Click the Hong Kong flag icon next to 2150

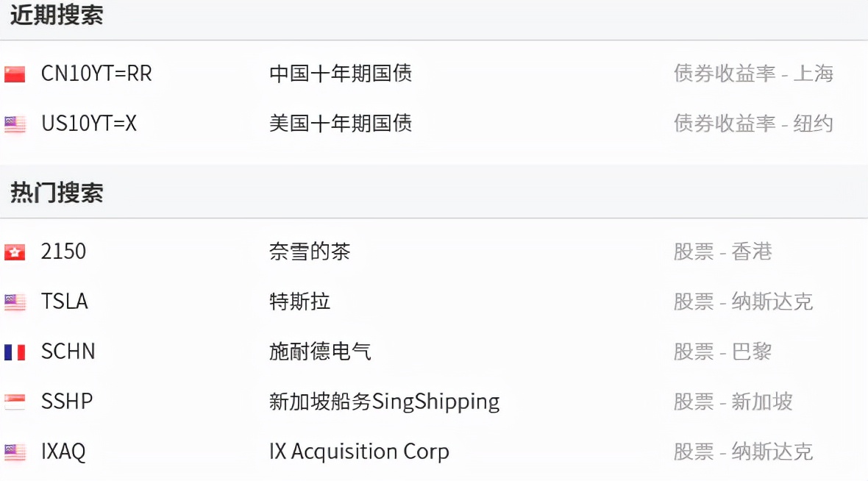[15, 251]
